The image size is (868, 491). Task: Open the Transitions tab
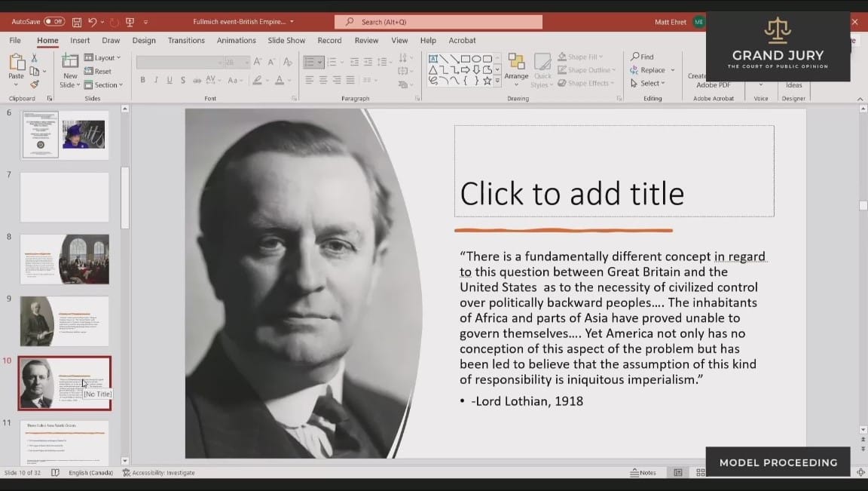tap(186, 41)
